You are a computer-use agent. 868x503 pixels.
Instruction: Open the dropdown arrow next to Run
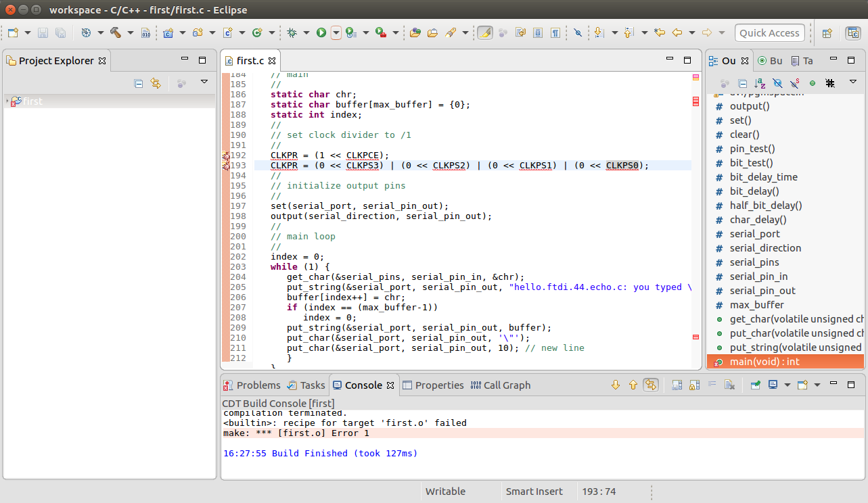(336, 32)
